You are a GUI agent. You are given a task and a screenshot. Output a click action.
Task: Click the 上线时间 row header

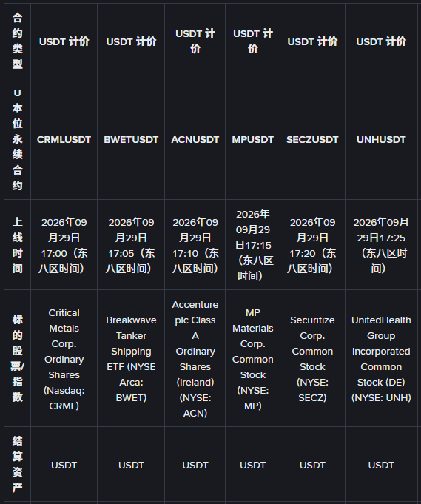point(17,245)
